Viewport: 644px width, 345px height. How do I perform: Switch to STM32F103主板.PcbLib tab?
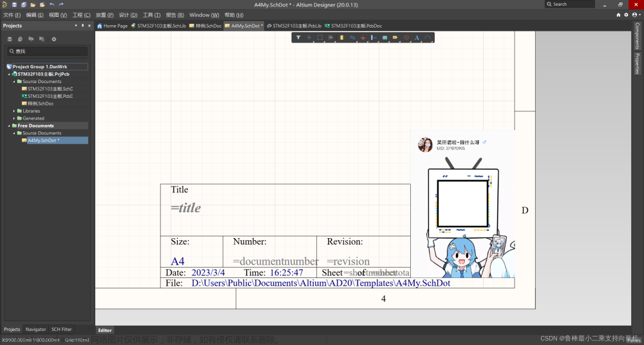pos(294,26)
